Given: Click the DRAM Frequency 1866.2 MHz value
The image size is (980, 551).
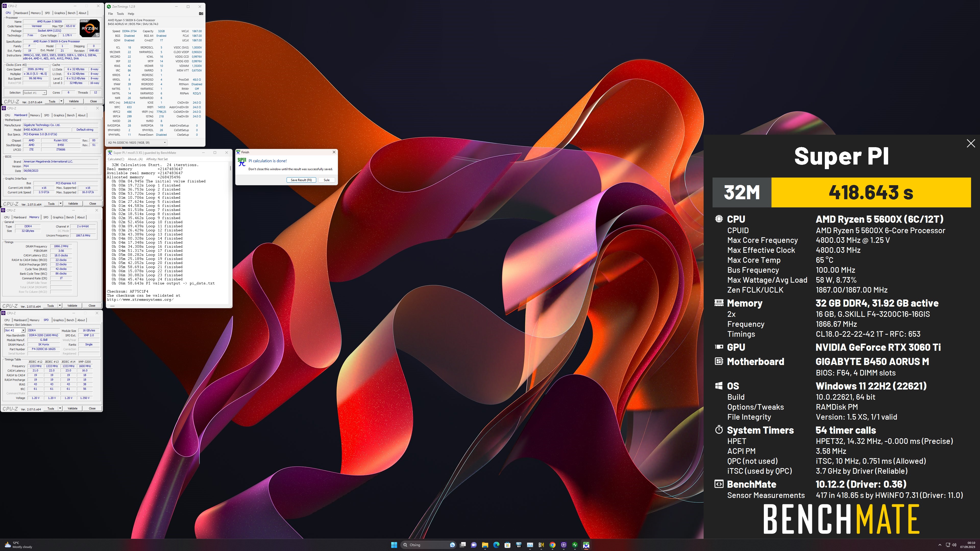Looking at the screenshot, I should (61, 246).
